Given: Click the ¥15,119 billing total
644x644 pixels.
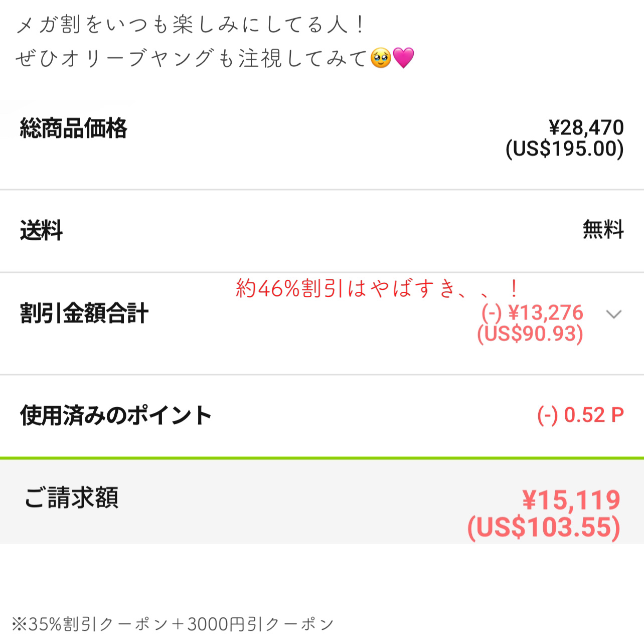Looking at the screenshot, I should 571,500.
